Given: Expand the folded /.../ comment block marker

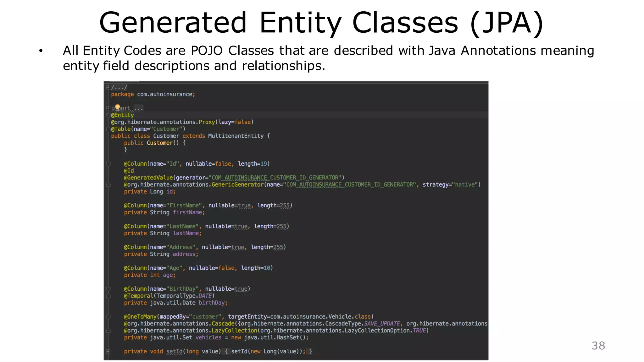Looking at the screenshot, I should point(108,87).
